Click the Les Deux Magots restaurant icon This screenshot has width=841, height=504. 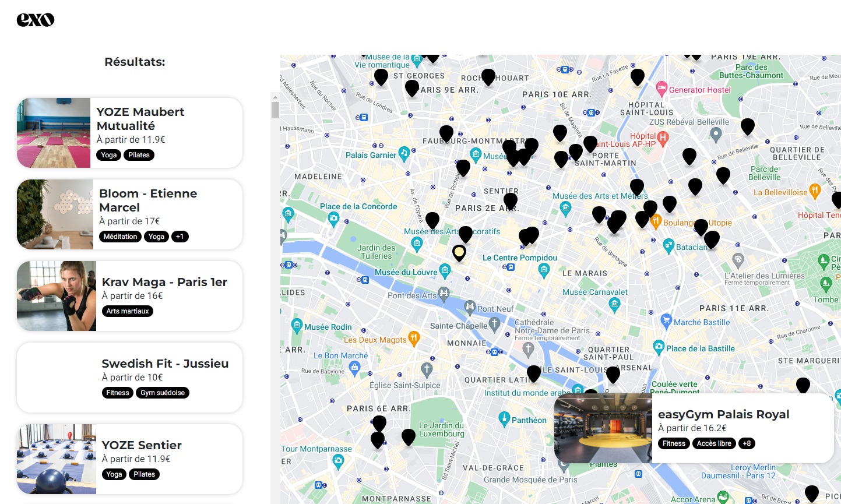click(414, 338)
